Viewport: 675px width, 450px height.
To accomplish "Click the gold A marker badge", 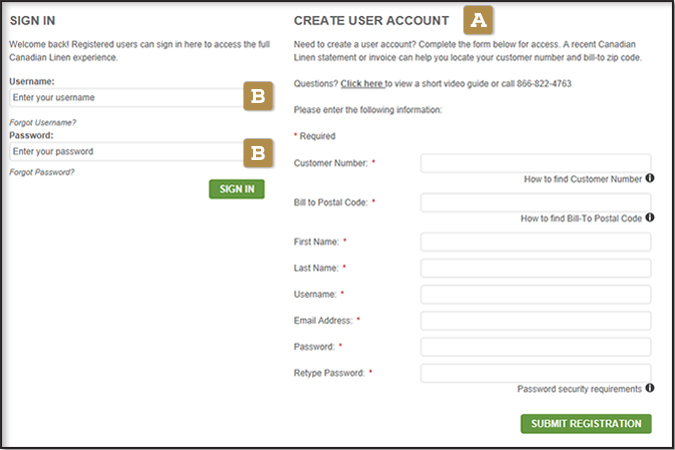I will (x=479, y=20).
